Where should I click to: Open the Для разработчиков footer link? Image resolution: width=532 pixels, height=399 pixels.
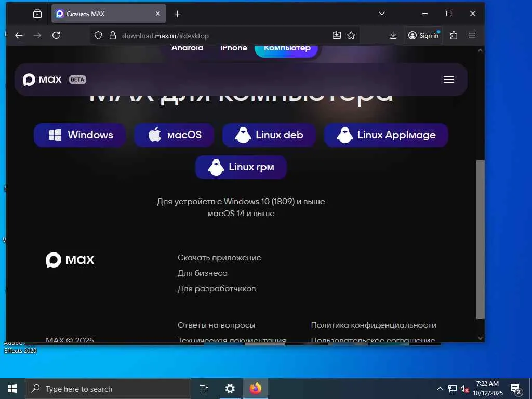(217, 289)
